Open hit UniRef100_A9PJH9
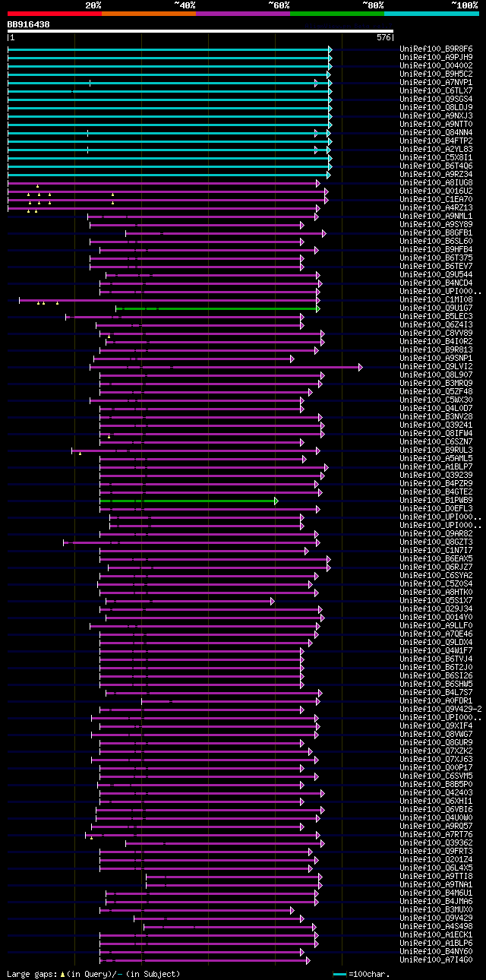486x980 pixels. tap(436, 57)
